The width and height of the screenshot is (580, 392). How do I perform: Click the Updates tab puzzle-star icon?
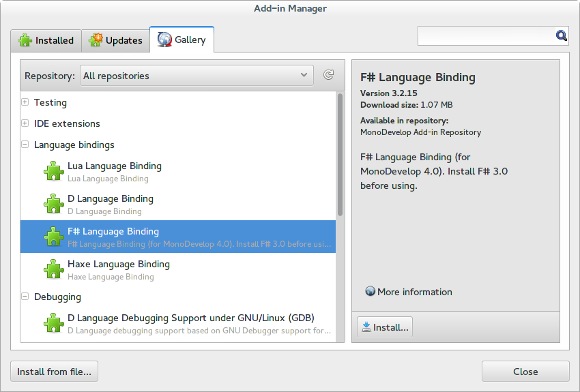(x=96, y=40)
